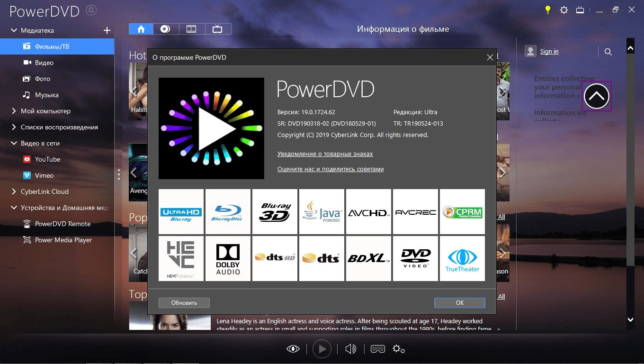The image size is (644, 364).
Task: Enable VR headset mode icon
Action: coord(377,349)
